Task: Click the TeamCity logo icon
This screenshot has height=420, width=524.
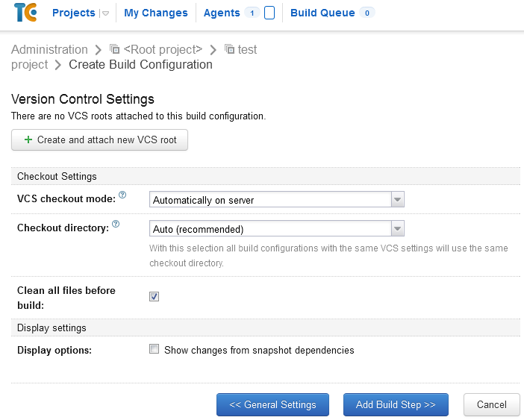Action: 25,13
